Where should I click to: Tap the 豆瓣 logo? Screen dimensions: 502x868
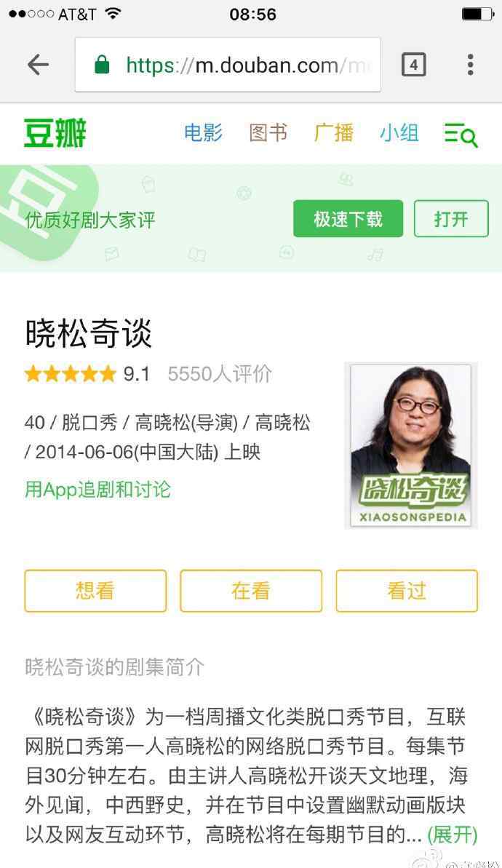55,133
